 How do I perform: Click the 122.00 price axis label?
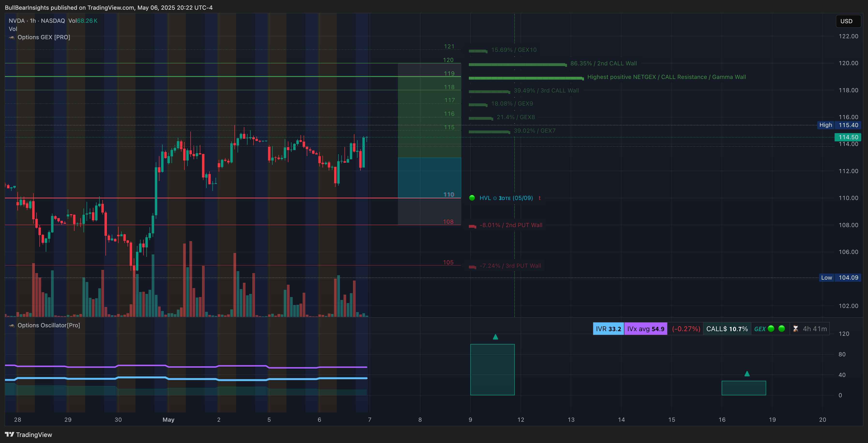tap(848, 36)
